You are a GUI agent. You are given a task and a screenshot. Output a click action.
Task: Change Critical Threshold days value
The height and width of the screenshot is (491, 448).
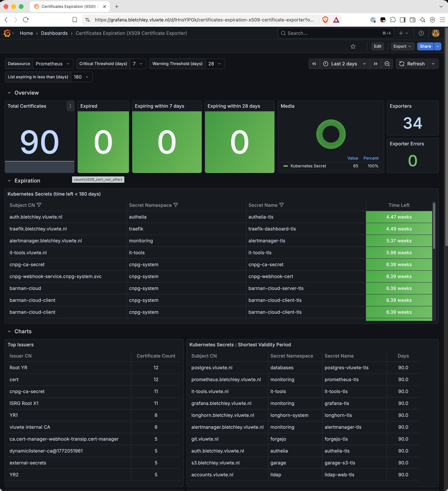[138, 64]
